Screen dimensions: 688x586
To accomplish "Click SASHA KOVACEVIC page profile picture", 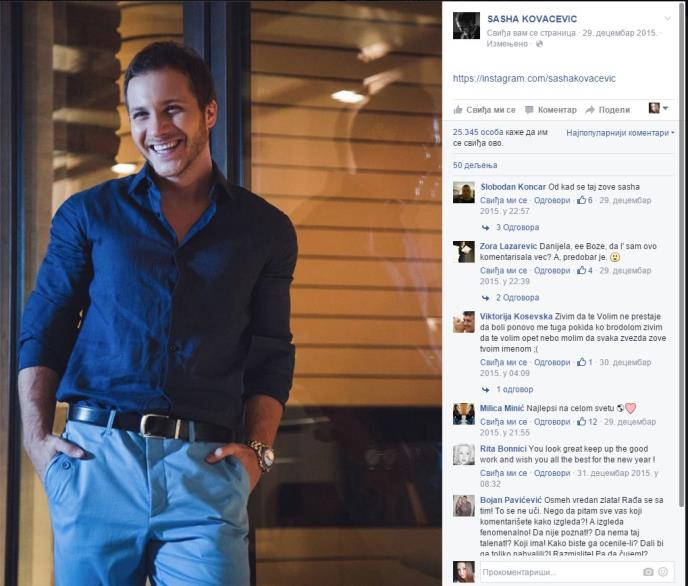I will coord(466,26).
